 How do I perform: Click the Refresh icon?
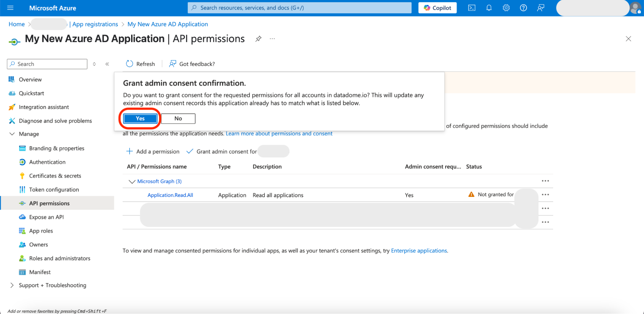tap(130, 64)
